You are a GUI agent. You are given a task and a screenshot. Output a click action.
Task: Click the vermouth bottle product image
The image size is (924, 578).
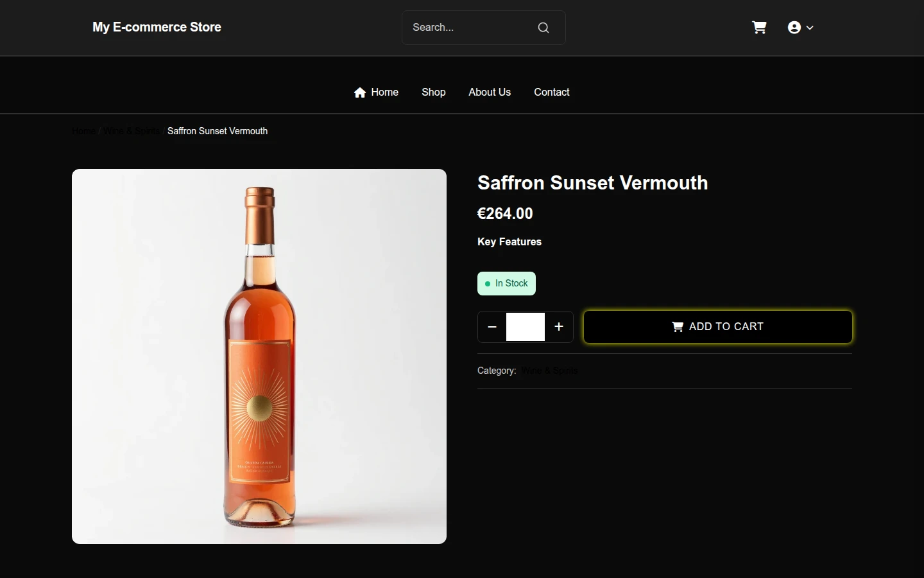point(259,356)
